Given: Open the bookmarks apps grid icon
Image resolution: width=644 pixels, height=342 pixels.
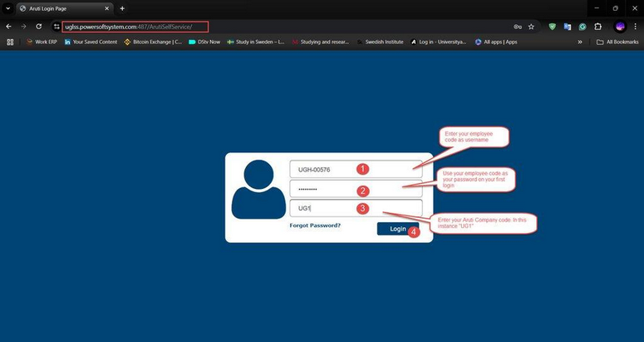Looking at the screenshot, I should 11,42.
